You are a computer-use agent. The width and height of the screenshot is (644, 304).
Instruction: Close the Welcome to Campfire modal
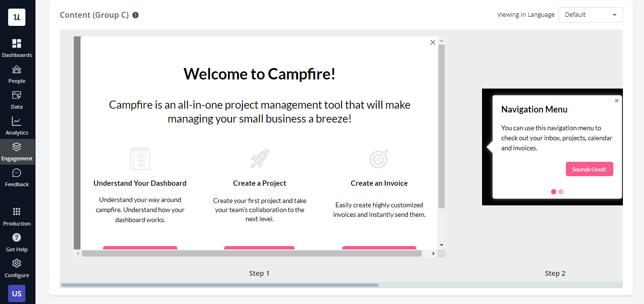433,43
